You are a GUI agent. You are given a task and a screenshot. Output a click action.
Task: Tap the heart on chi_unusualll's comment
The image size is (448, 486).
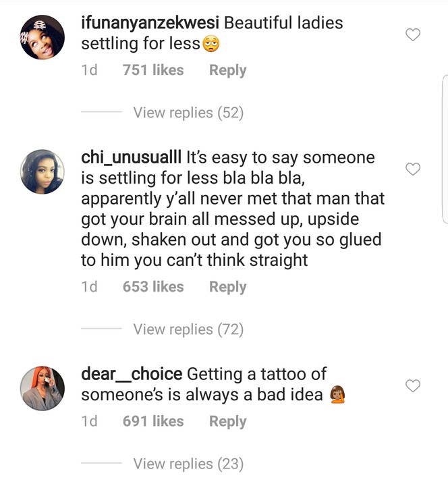point(412,169)
